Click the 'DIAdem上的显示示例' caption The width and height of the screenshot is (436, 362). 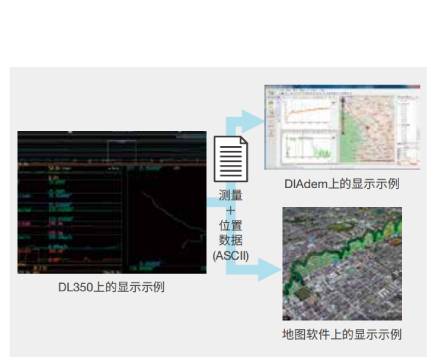342,184
